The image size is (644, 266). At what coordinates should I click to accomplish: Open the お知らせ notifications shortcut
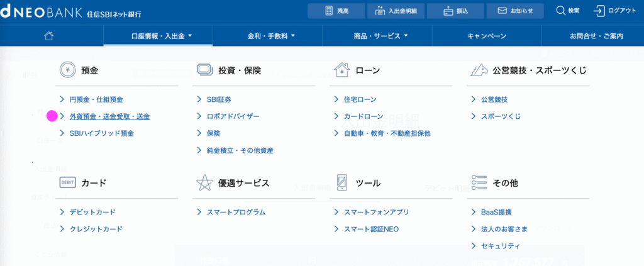[x=515, y=11]
